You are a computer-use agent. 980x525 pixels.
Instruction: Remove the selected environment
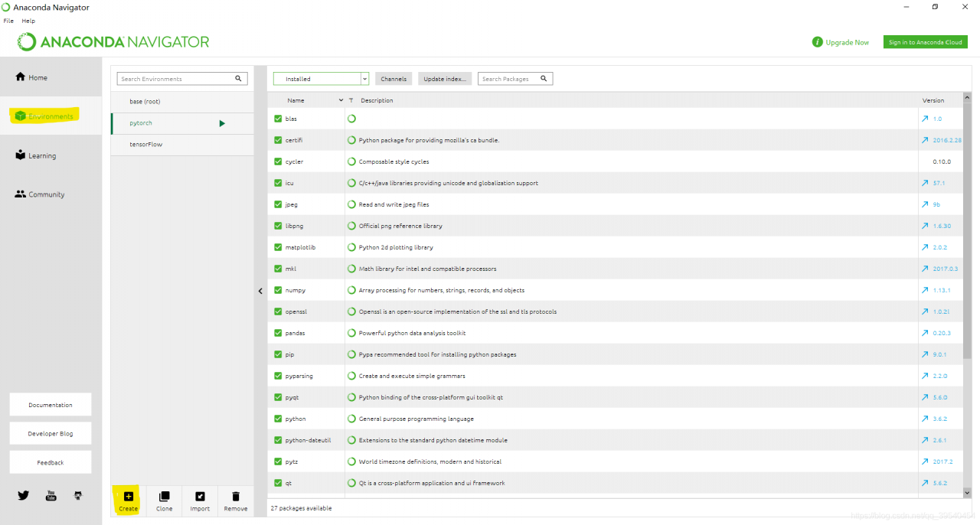236,501
